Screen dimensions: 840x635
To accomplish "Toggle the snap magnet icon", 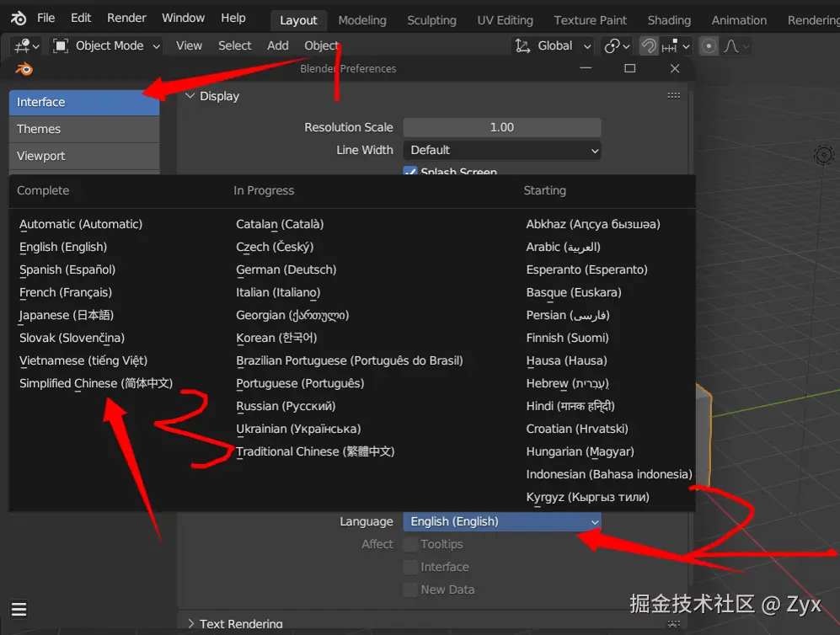I will point(649,46).
